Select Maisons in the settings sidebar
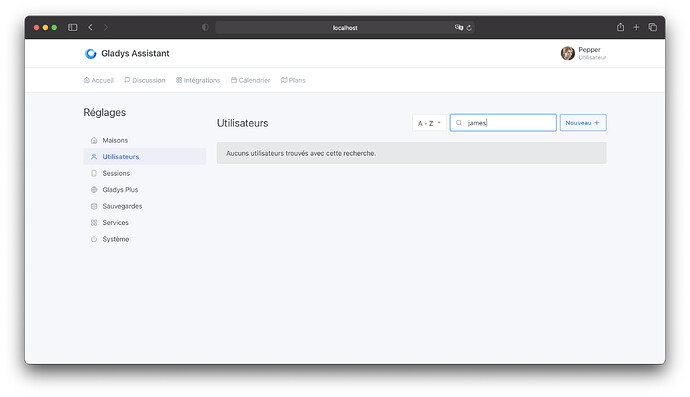This screenshot has width=690, height=397. (x=145, y=140)
